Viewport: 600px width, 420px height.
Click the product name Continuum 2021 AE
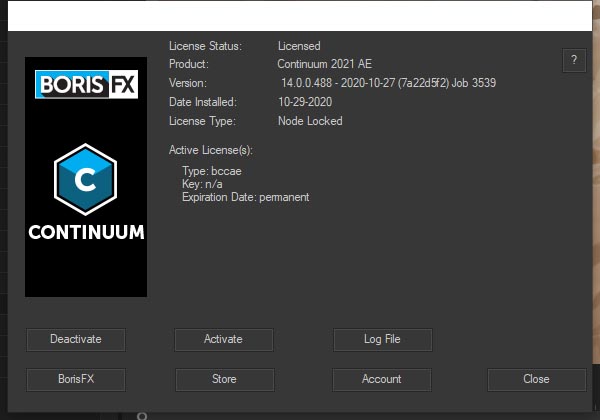(x=324, y=64)
